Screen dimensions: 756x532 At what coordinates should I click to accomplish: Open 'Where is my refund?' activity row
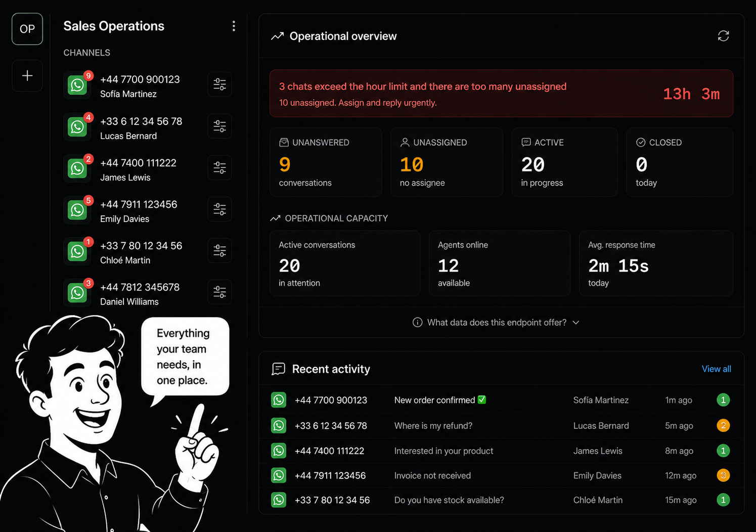[501, 426]
